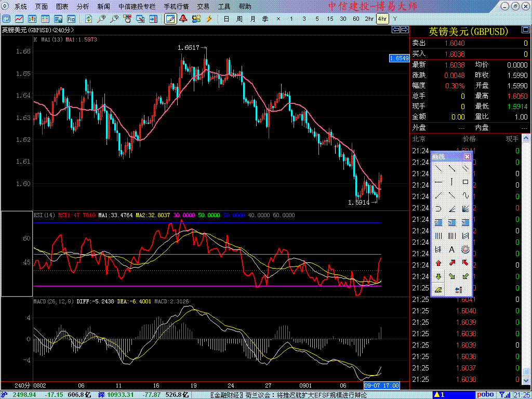Screen dimensions: 532x399
Task: Choose the text annotation 'A' tool
Action: click(452, 249)
